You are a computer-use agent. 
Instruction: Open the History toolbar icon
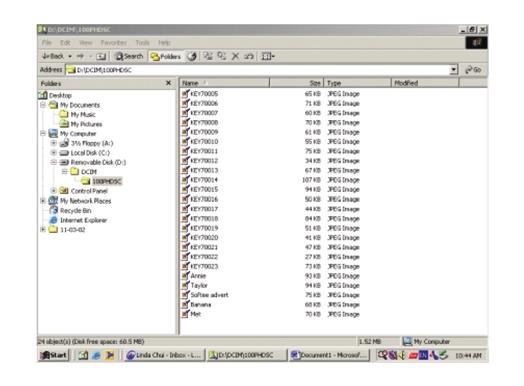pyautogui.click(x=192, y=56)
